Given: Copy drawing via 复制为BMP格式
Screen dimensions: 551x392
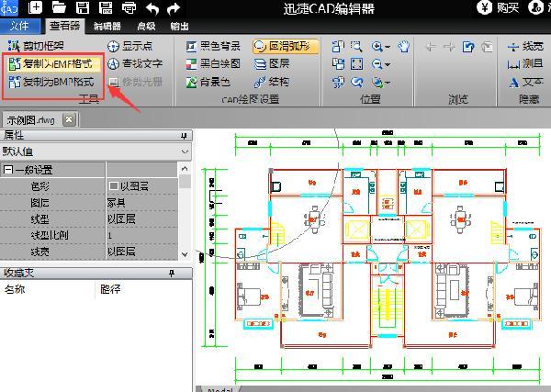Looking at the screenshot, I should [51, 82].
